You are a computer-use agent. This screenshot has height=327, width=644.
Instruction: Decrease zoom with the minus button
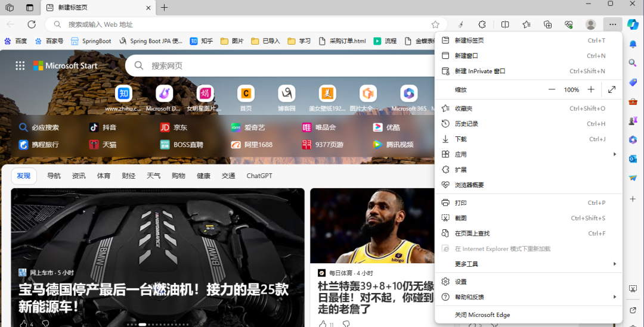click(552, 89)
